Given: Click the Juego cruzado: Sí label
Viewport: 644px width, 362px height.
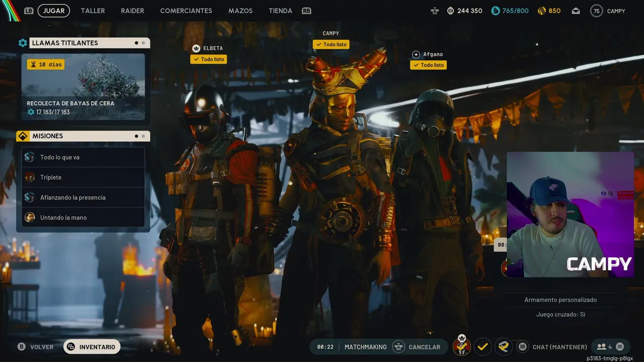Looking at the screenshot, I should 560,314.
